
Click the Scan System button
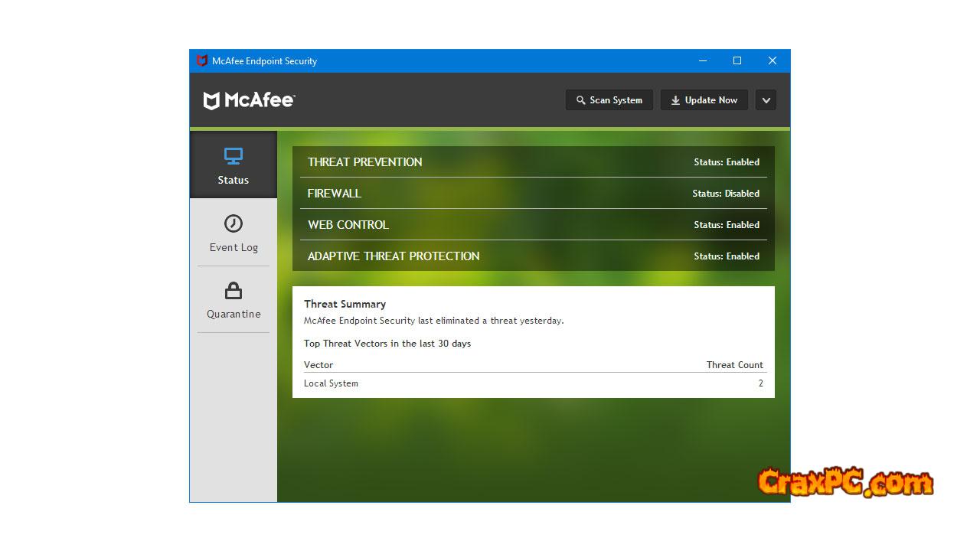pyautogui.click(x=609, y=100)
